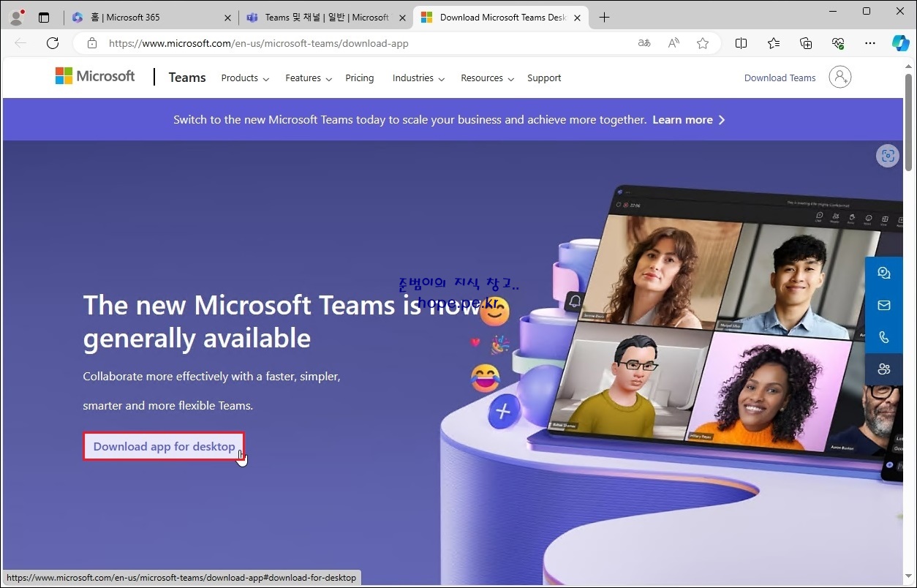Click Learn more in the banner

click(689, 120)
